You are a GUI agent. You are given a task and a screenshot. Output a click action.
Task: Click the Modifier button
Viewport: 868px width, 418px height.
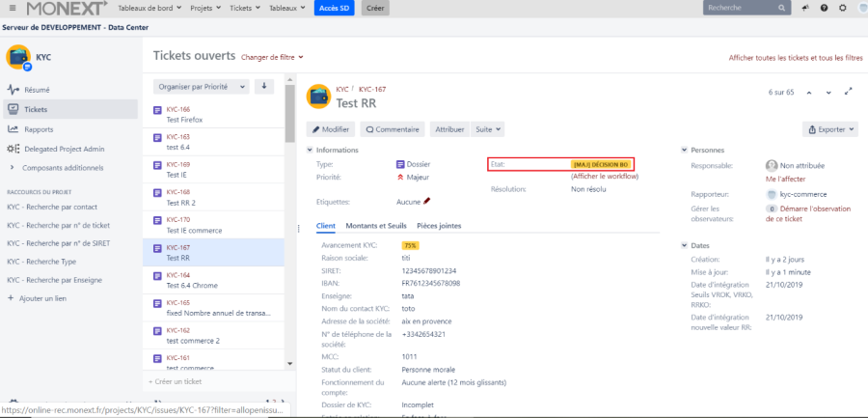click(331, 128)
